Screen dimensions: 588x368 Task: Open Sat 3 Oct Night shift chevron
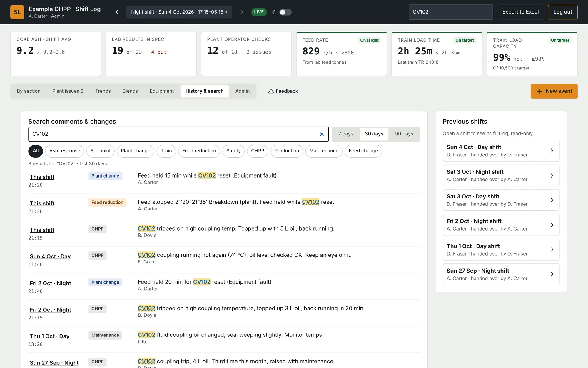coord(552,175)
